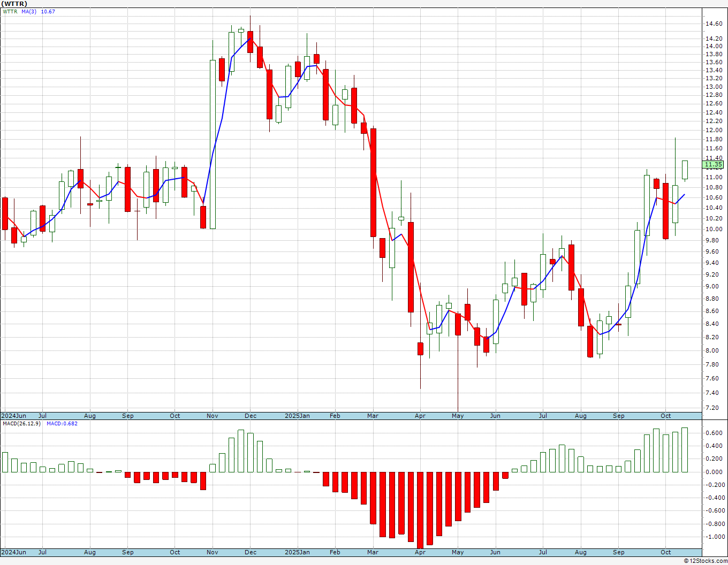Click the 7.20 price axis label
This screenshot has height=565, width=728.
[714, 408]
